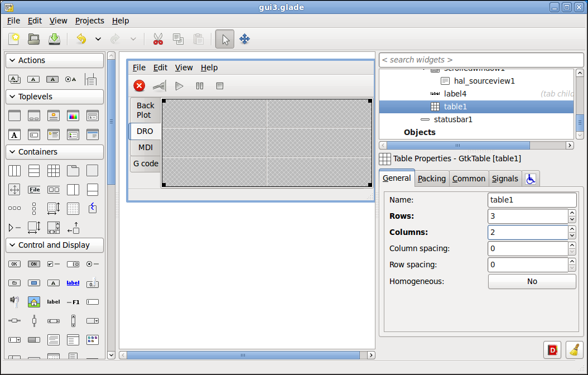Cut selection with the scissors icon

tap(158, 39)
